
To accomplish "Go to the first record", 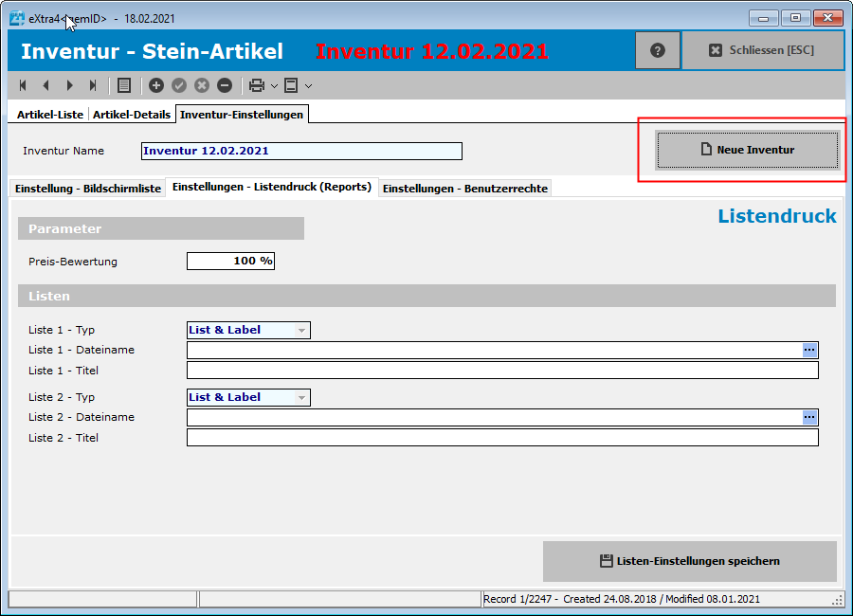I will [23, 85].
